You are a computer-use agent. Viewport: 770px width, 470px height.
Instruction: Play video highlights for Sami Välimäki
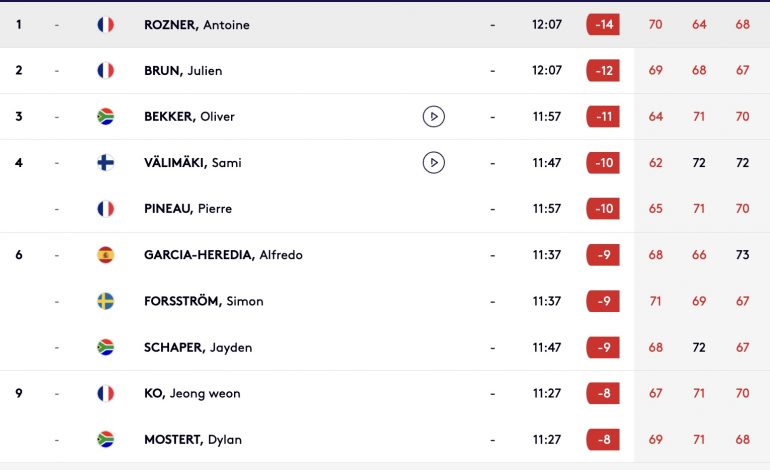[x=434, y=163]
